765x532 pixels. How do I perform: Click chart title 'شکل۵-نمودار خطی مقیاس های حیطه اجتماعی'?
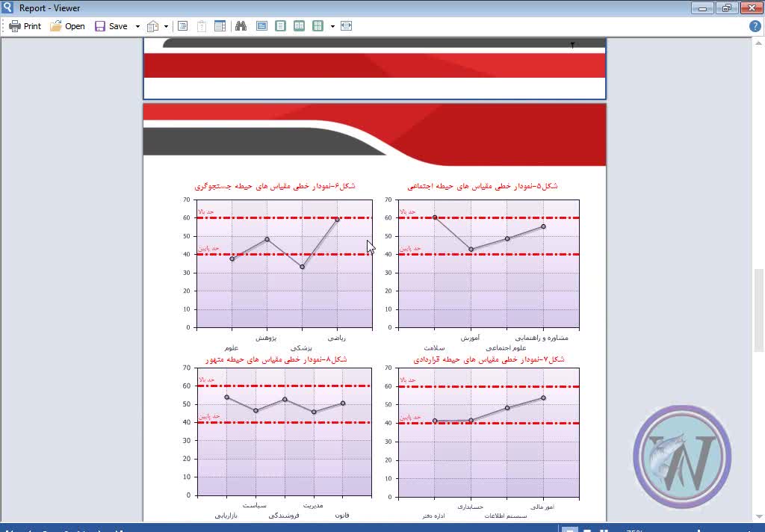coord(483,186)
